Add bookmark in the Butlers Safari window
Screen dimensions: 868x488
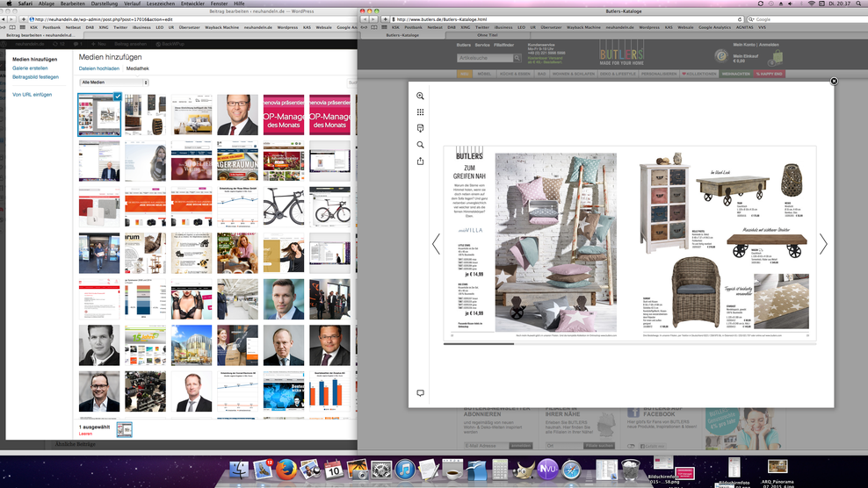coord(386,19)
